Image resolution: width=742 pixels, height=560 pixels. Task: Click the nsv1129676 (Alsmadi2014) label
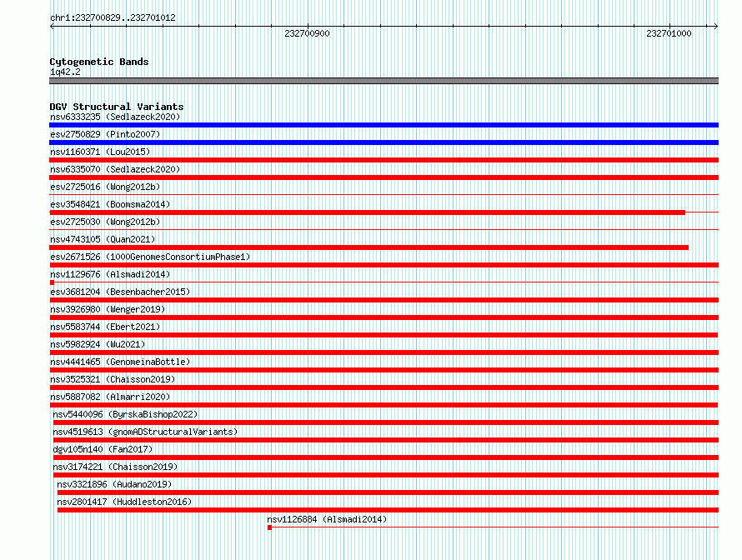click(x=110, y=274)
